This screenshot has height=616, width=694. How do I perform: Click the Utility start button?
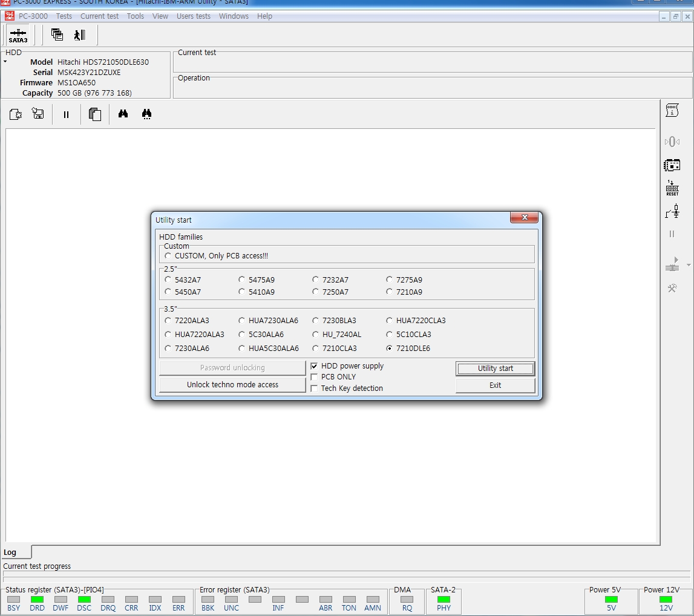496,368
